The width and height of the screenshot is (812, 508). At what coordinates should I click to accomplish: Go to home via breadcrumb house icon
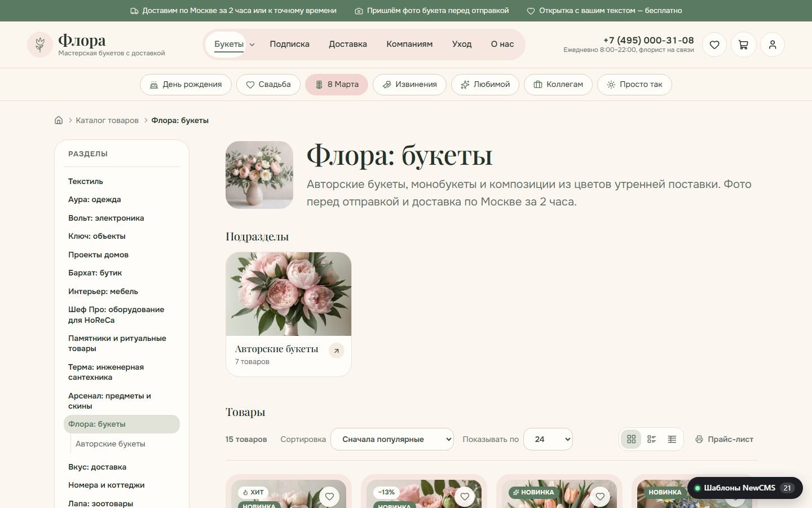tap(59, 120)
